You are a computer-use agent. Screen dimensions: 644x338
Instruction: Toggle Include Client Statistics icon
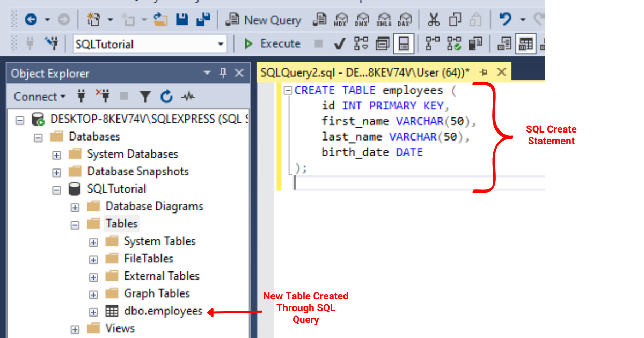(x=475, y=44)
